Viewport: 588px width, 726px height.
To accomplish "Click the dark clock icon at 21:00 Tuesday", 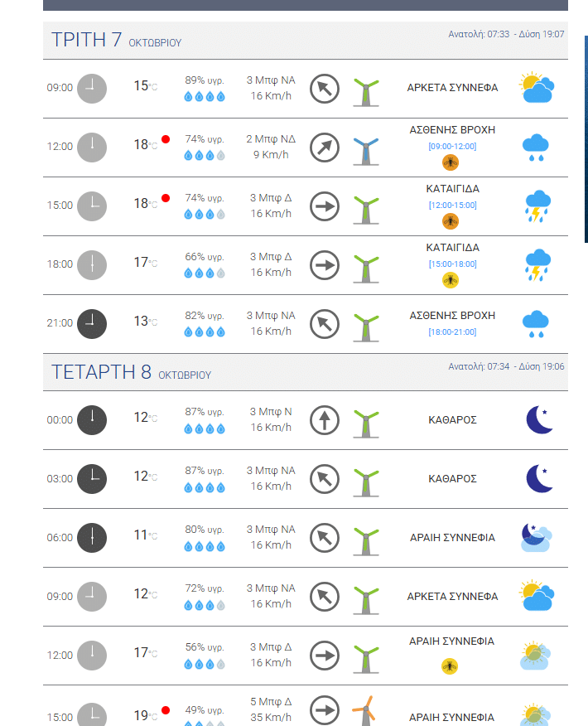I will 92,323.
